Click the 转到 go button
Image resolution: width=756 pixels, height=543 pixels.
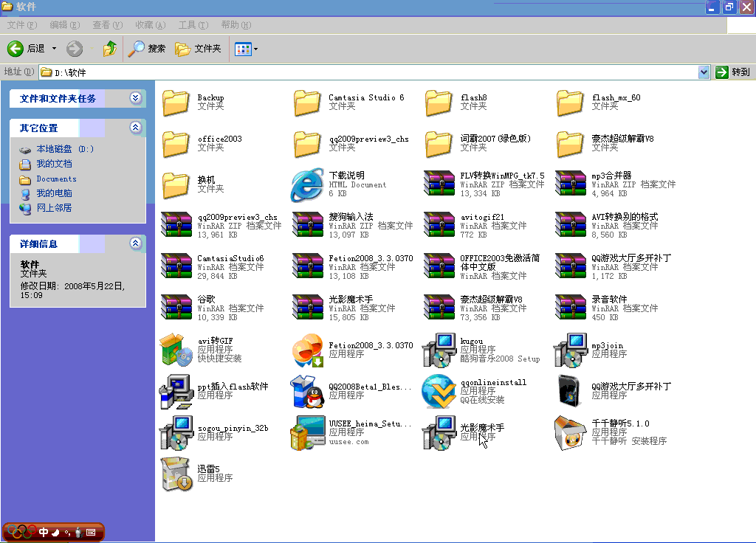[733, 72]
